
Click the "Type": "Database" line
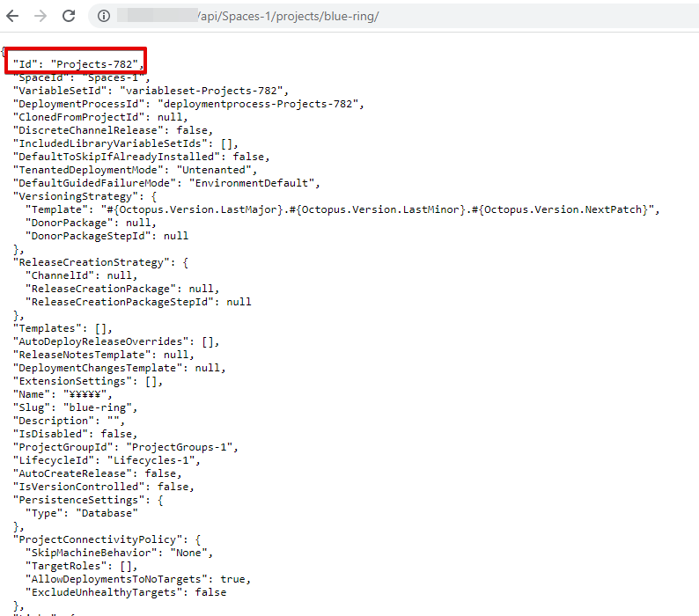point(82,514)
